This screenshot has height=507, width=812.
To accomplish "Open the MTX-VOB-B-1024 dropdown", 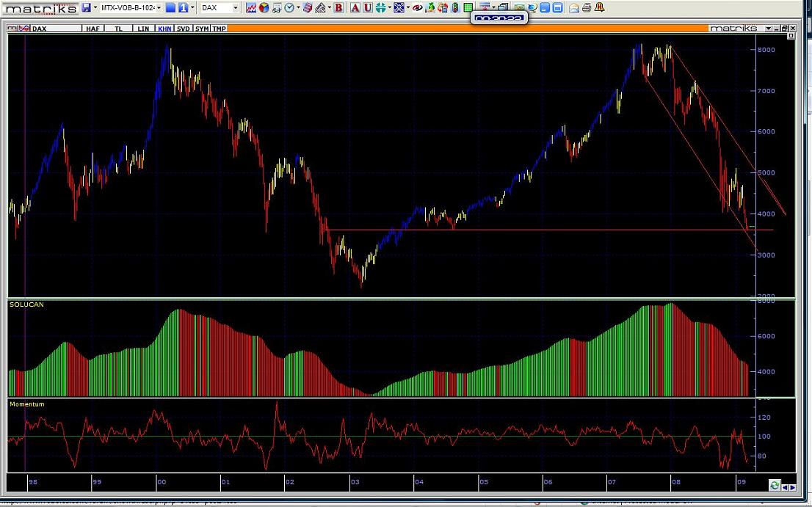I will click(159, 7).
